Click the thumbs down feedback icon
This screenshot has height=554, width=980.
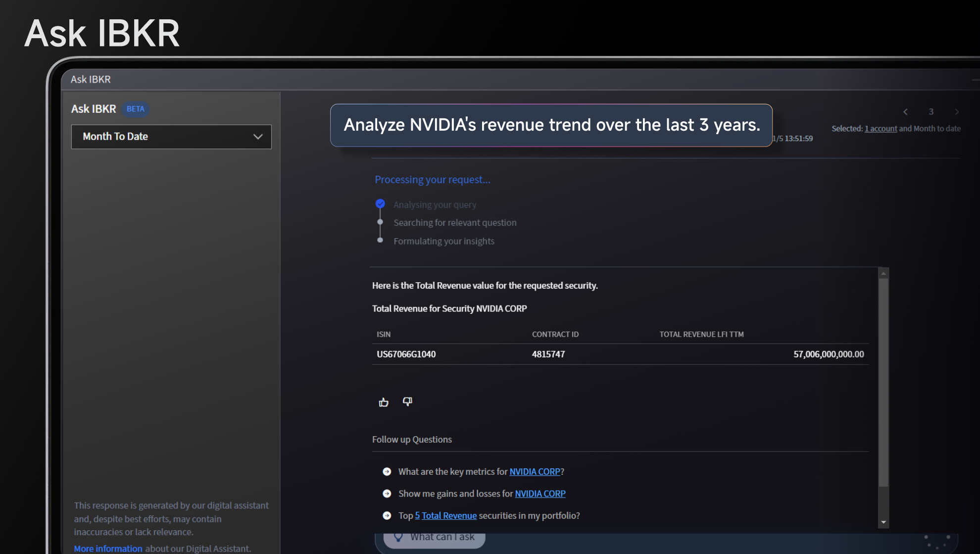(x=407, y=402)
